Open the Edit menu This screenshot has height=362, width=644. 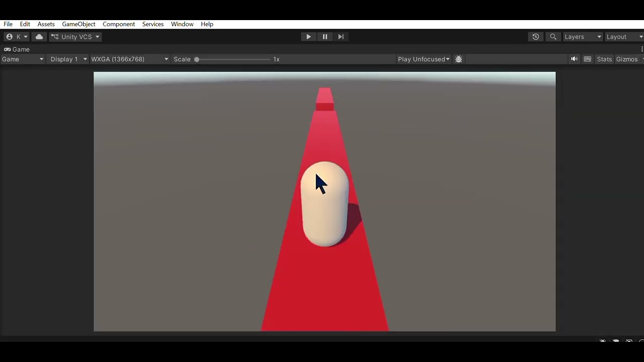pyautogui.click(x=25, y=24)
